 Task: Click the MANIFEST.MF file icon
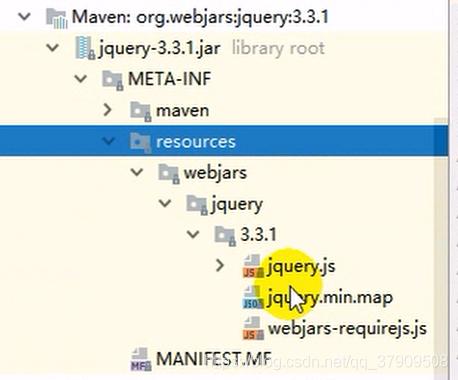coord(141,359)
